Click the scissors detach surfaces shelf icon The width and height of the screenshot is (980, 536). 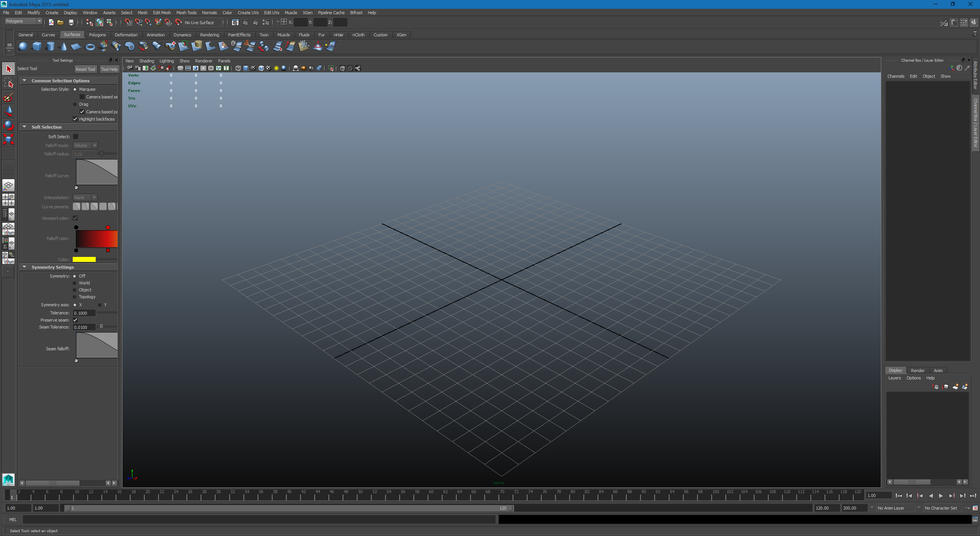(x=250, y=46)
